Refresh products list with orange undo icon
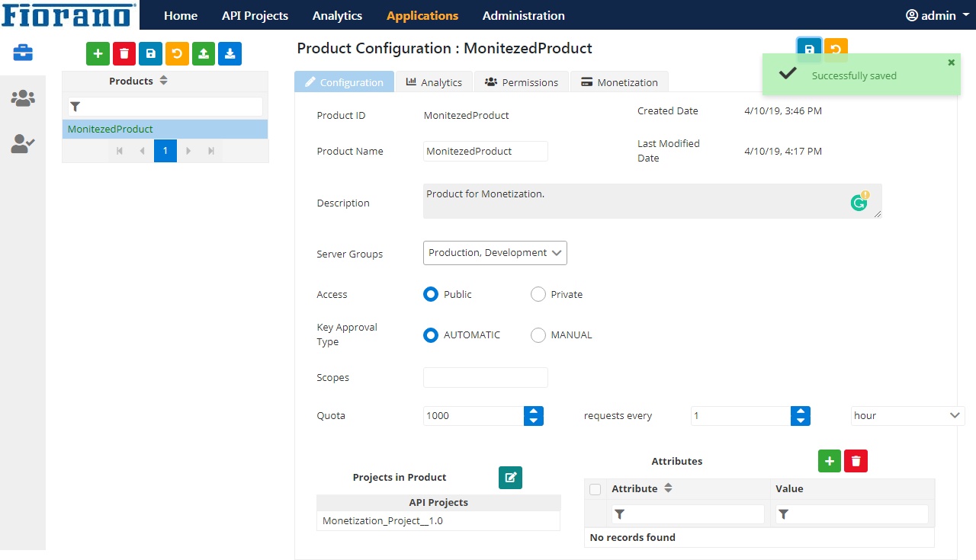This screenshot has width=976, height=560. [177, 53]
